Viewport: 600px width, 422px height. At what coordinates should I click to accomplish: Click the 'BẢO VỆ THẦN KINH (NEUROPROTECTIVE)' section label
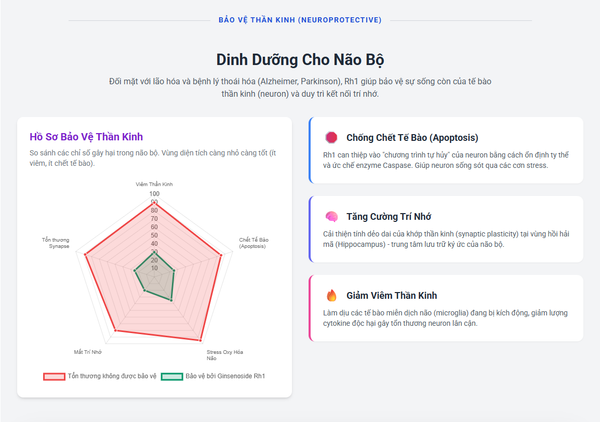click(299, 19)
